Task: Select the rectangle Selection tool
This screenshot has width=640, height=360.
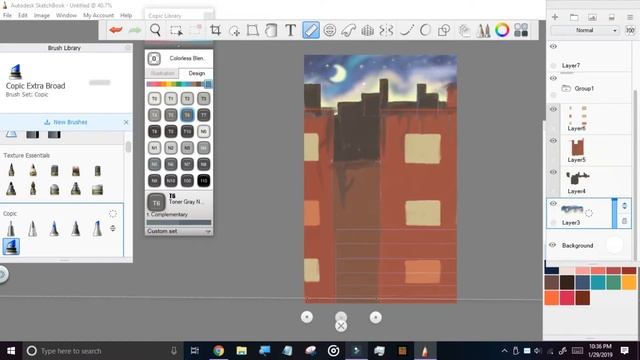Action: [x=176, y=30]
